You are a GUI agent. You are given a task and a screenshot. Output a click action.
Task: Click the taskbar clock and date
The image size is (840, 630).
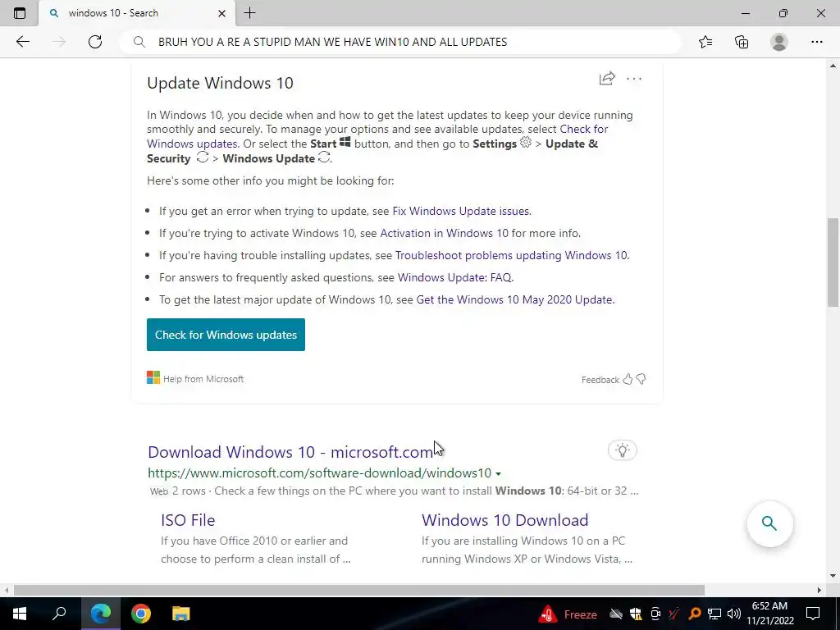tap(770, 614)
